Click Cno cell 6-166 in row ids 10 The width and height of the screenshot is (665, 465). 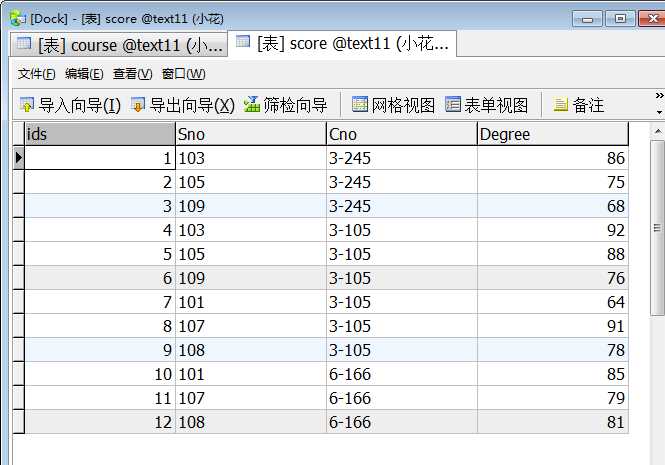402,374
